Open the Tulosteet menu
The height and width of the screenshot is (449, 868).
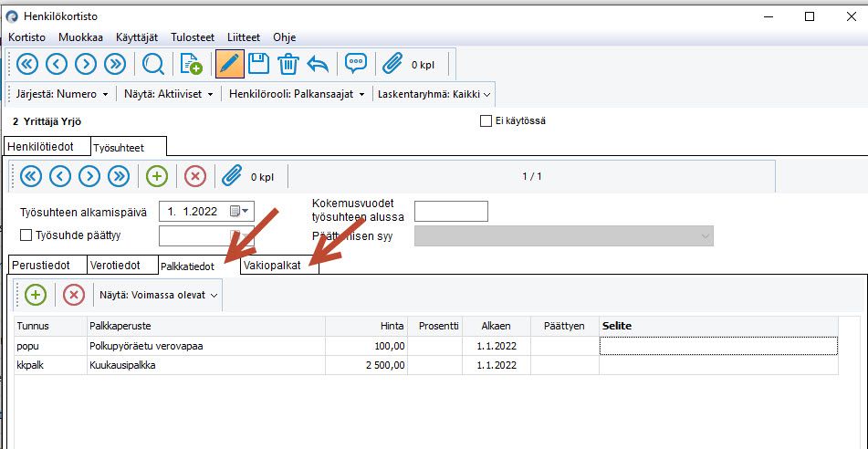pos(193,37)
